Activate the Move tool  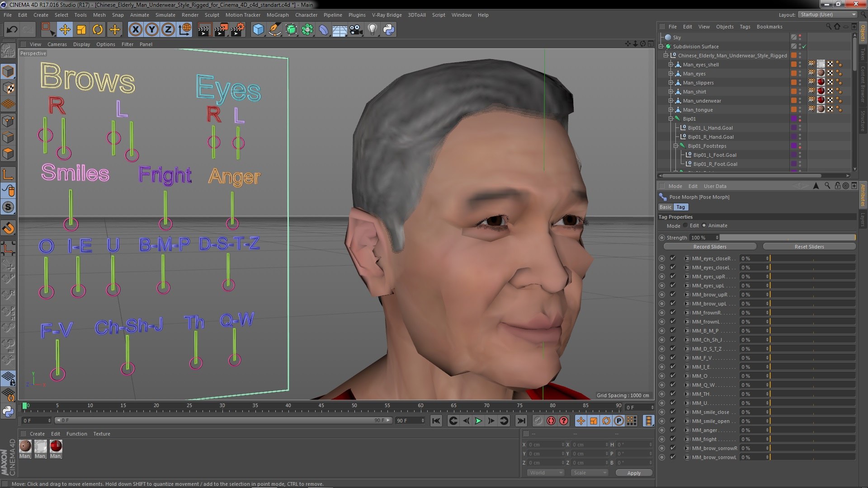65,30
